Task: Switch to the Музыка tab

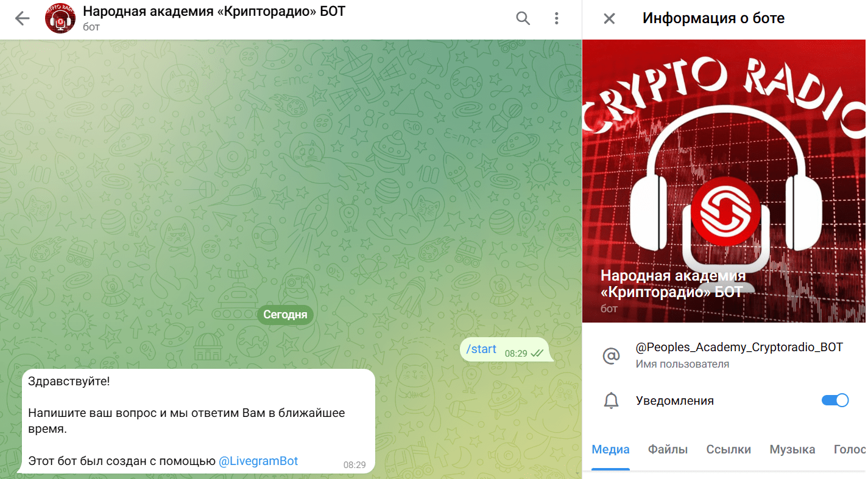Action: tap(792, 450)
